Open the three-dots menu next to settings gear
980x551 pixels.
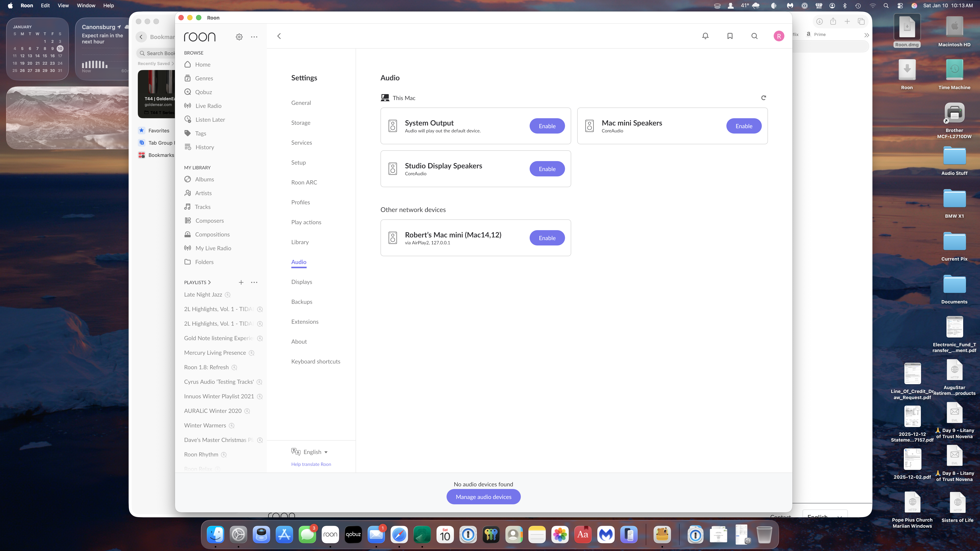254,37
